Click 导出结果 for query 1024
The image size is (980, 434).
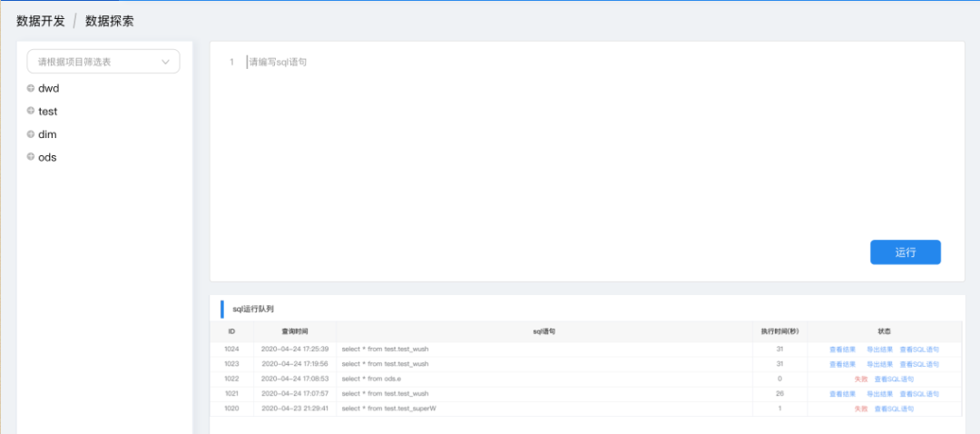click(x=879, y=349)
